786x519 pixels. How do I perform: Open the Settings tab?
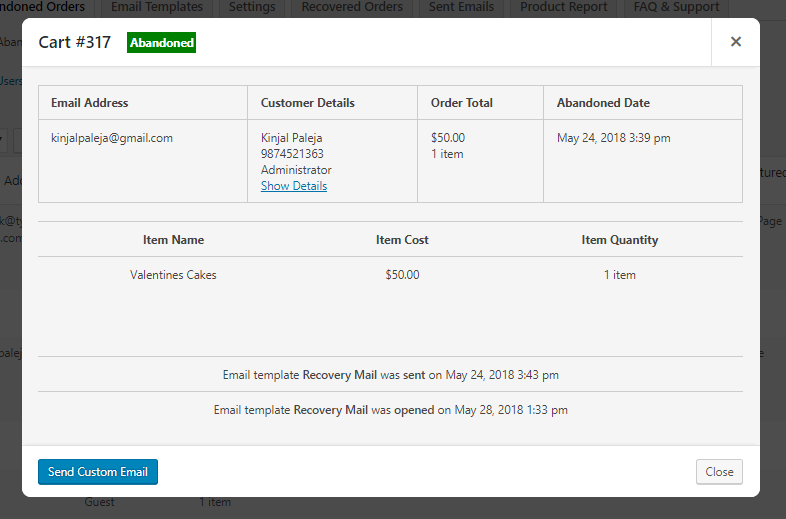(252, 7)
